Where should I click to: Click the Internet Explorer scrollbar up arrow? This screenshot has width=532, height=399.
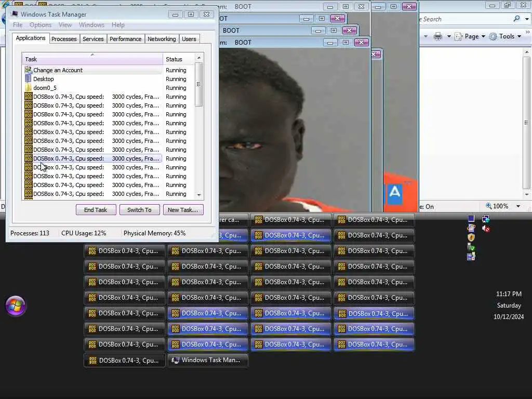(x=526, y=52)
